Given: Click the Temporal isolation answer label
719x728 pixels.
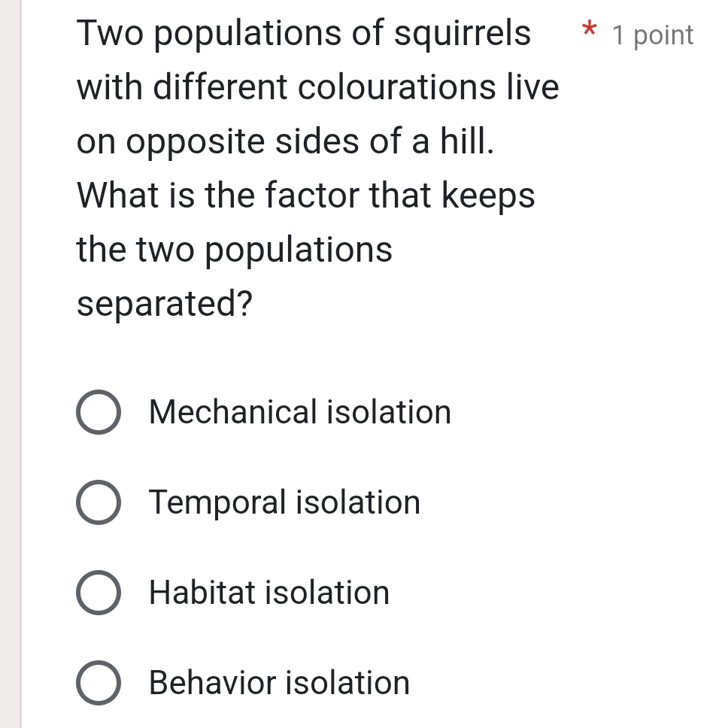Looking at the screenshot, I should point(284,502).
